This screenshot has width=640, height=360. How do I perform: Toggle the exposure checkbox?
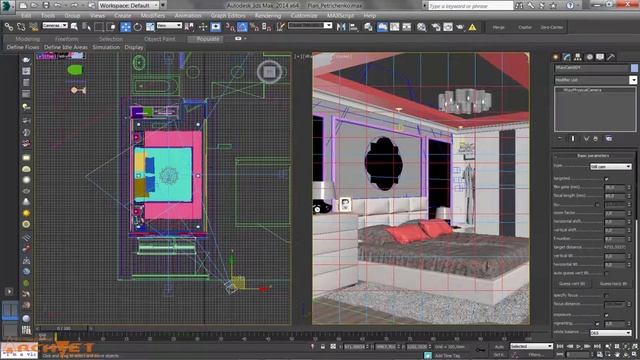pyautogui.click(x=606, y=315)
